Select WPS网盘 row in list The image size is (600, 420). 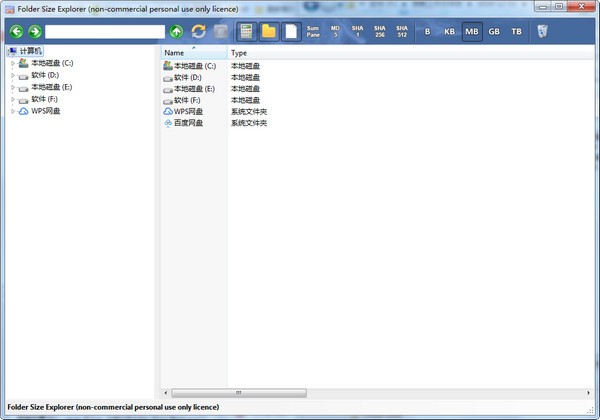point(188,112)
